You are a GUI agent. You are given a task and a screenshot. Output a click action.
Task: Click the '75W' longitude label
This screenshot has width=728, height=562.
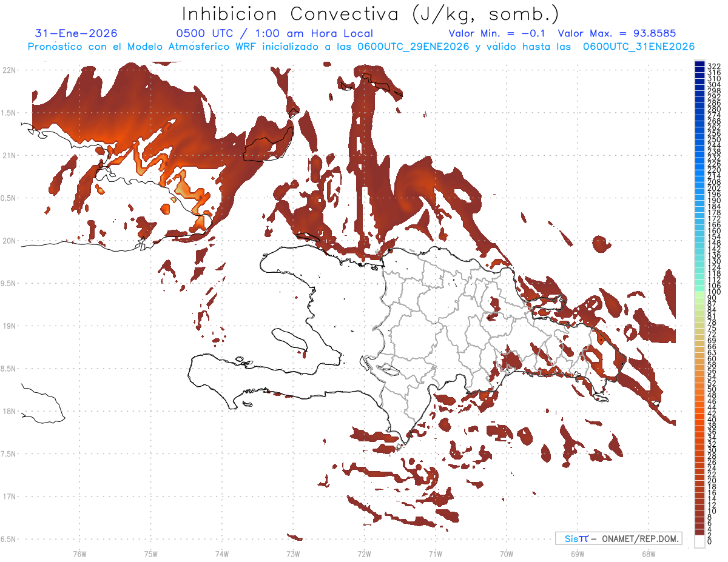click(151, 554)
